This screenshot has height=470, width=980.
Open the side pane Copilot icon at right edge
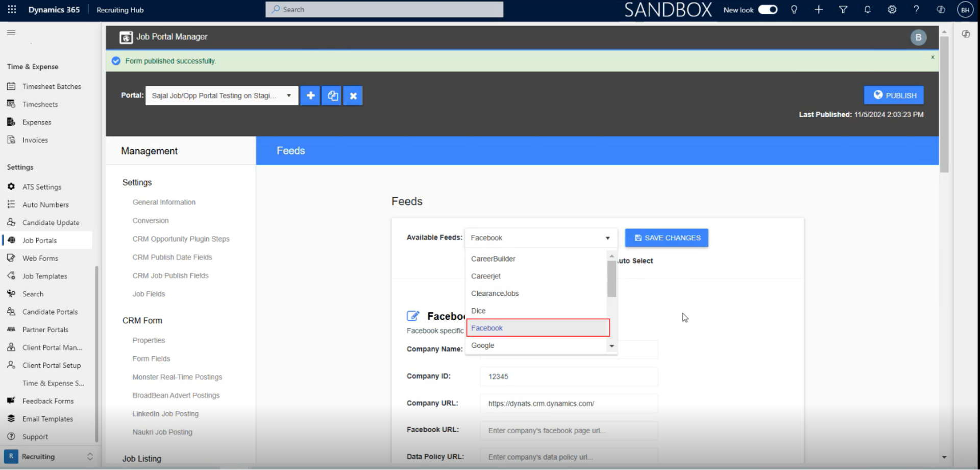point(966,34)
